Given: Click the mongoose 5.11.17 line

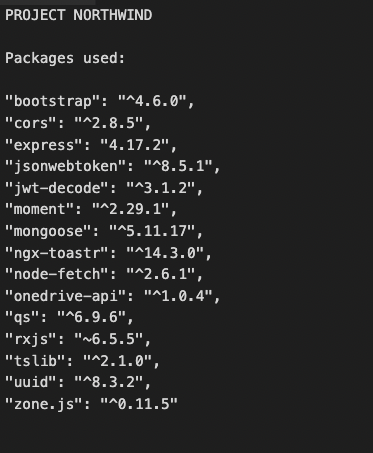Looking at the screenshot, I should [104, 231].
